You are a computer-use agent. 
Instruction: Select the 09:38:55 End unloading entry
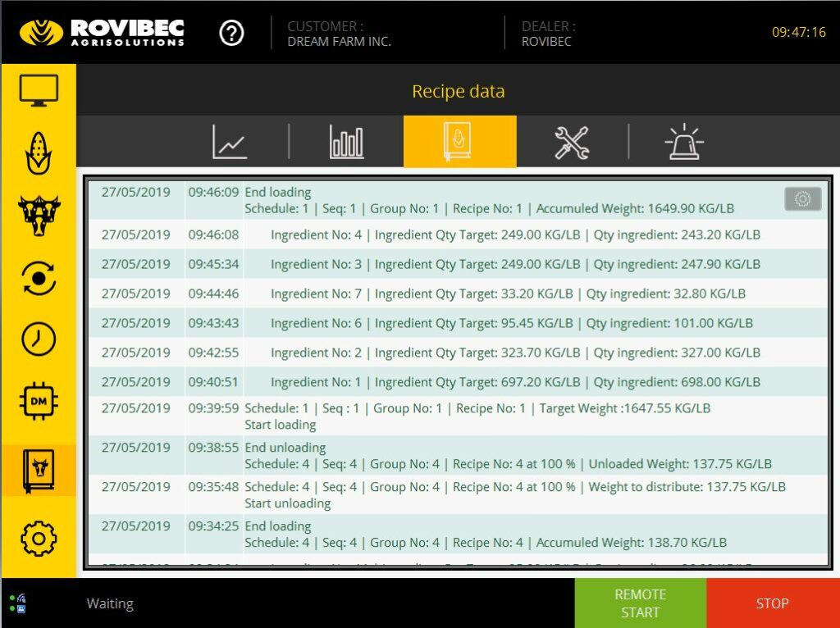(x=458, y=456)
